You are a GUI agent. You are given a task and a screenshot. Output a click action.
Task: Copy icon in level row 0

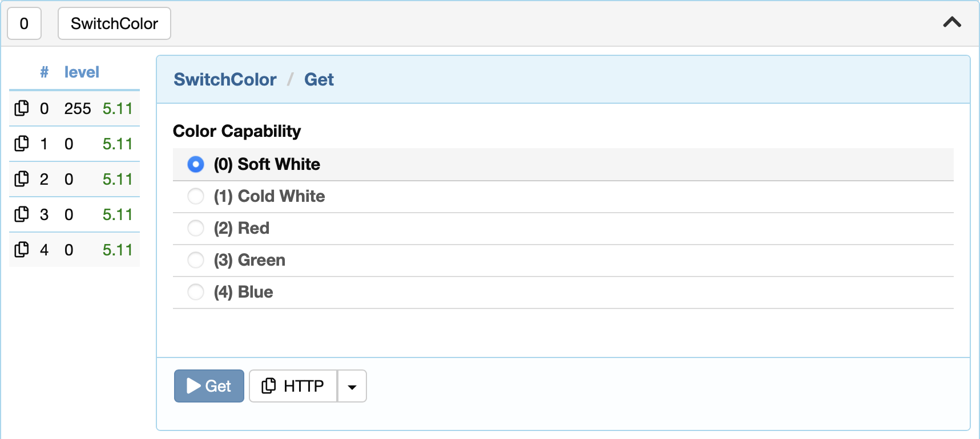(x=22, y=108)
